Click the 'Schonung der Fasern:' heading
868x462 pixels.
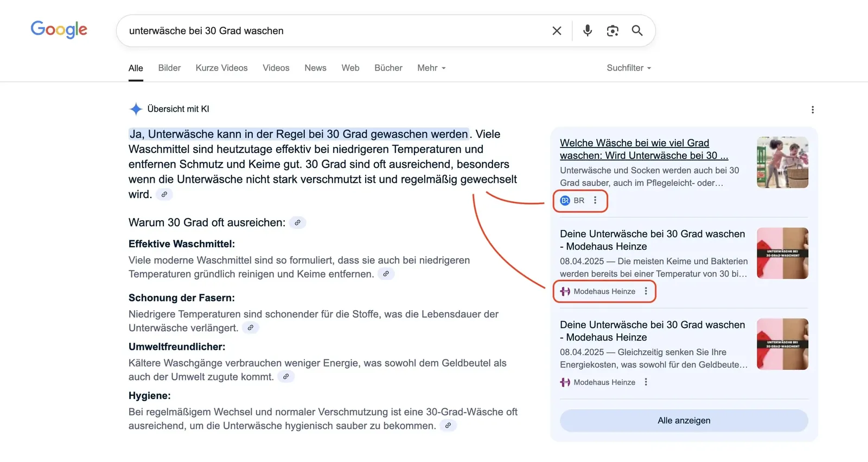[182, 298]
